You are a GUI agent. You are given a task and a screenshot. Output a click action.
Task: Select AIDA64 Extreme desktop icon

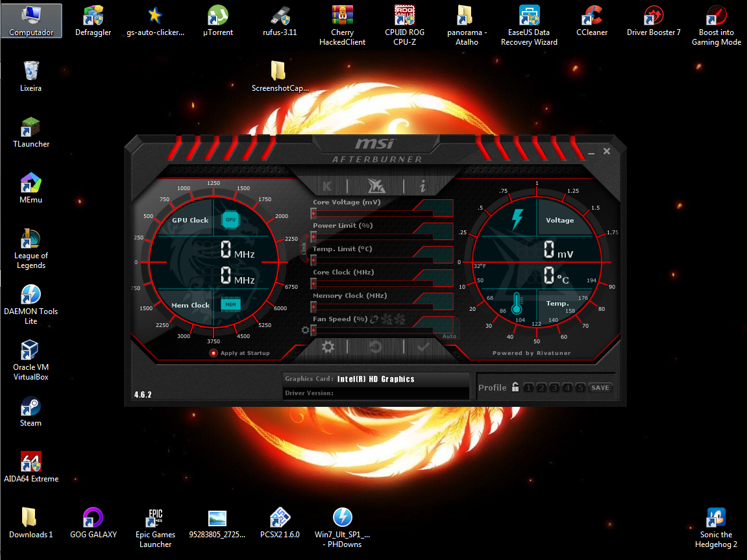click(x=31, y=467)
